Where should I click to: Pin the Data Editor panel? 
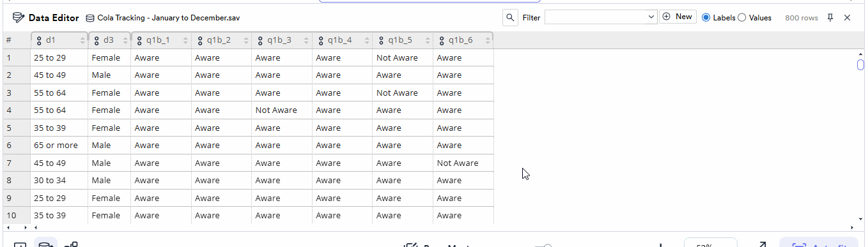coord(830,18)
